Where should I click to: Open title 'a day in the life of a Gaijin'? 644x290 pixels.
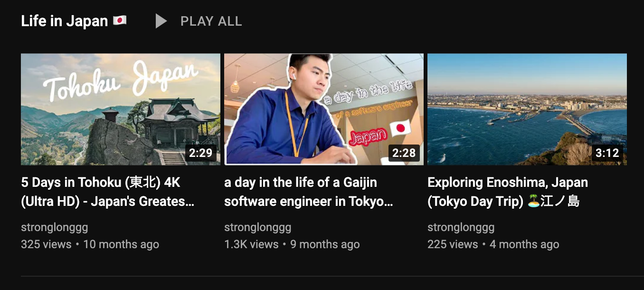301,183
